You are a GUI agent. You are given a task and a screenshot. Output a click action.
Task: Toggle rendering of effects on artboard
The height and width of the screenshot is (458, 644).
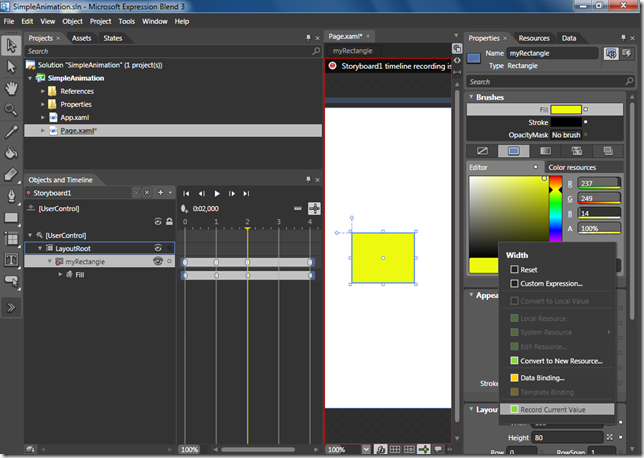[x=380, y=449]
